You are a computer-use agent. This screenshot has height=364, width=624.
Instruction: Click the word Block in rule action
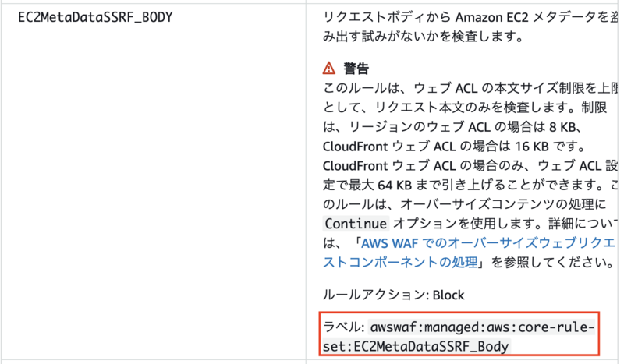[448, 295]
